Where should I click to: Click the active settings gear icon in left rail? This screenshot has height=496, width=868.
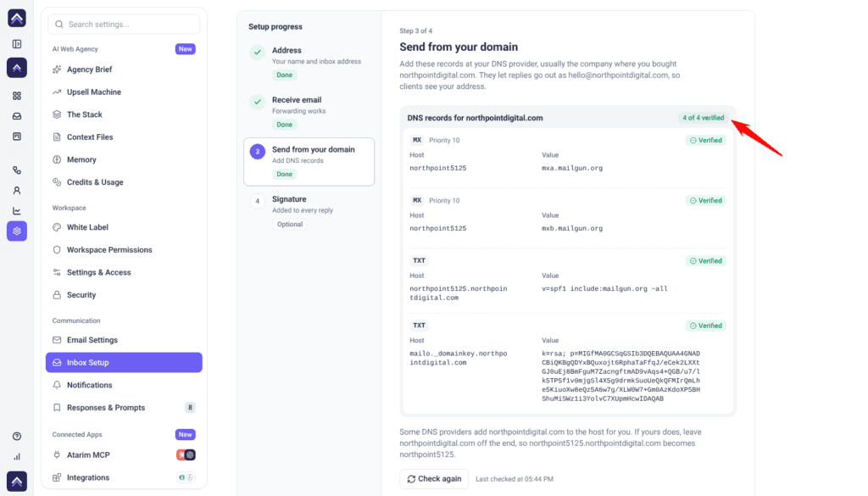click(17, 231)
